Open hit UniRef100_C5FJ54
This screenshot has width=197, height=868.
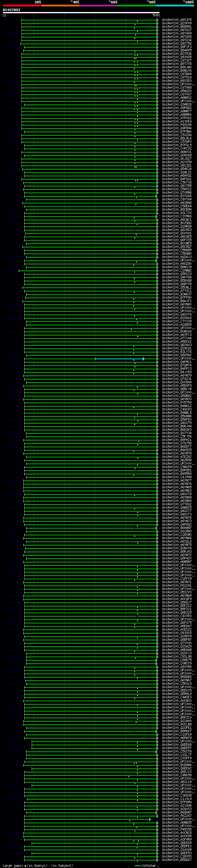[x=177, y=437]
